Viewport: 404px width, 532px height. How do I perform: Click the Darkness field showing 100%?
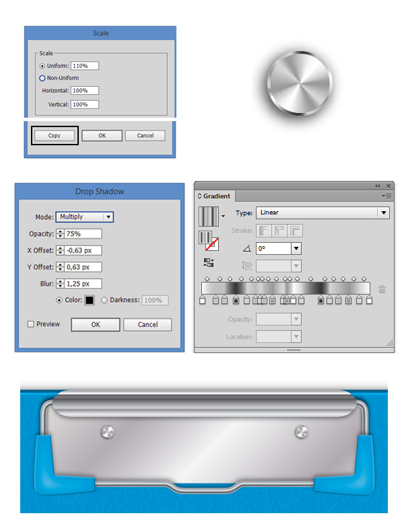point(155,300)
